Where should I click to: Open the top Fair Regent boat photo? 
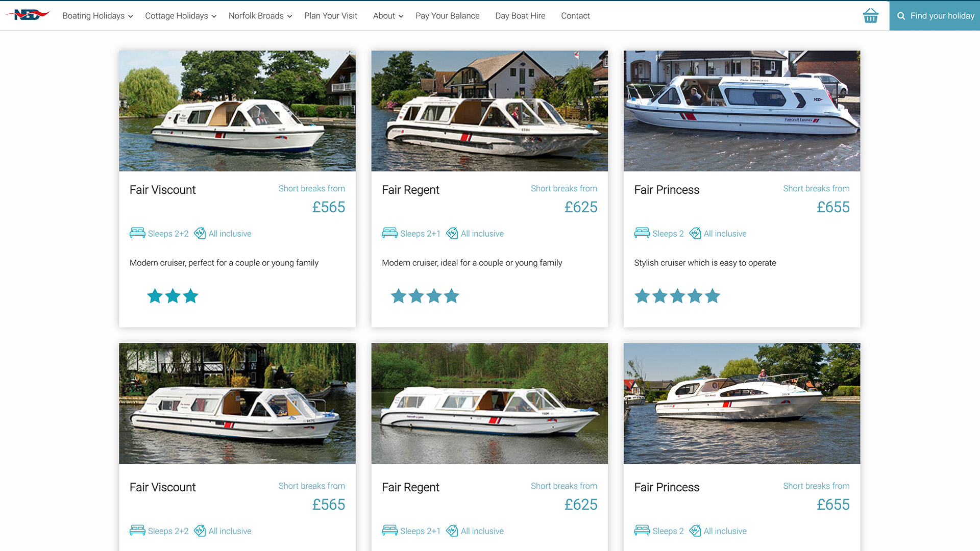click(489, 111)
